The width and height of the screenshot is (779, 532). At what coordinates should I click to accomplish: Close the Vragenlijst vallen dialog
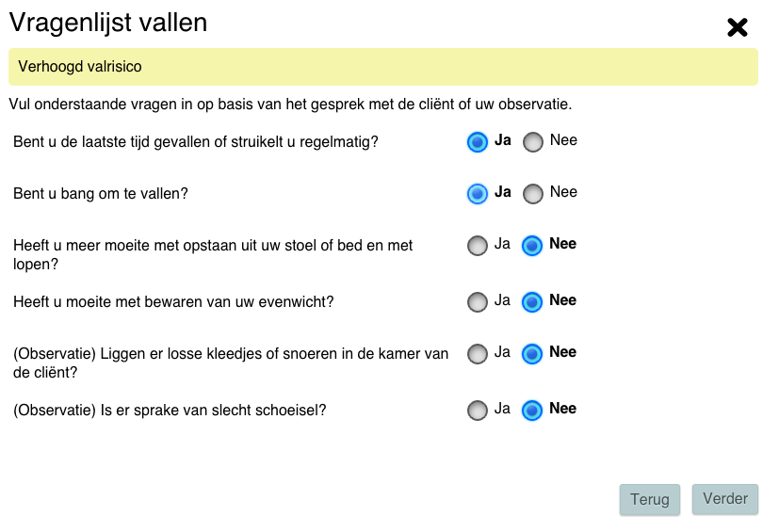coord(738,27)
